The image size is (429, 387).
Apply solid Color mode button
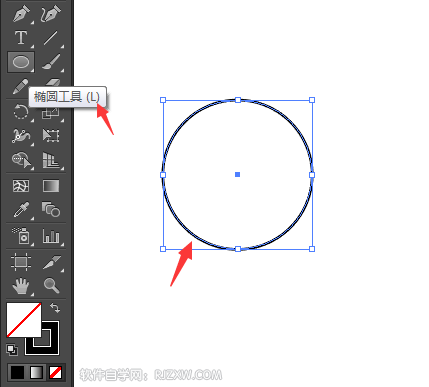pyautogui.click(x=17, y=372)
